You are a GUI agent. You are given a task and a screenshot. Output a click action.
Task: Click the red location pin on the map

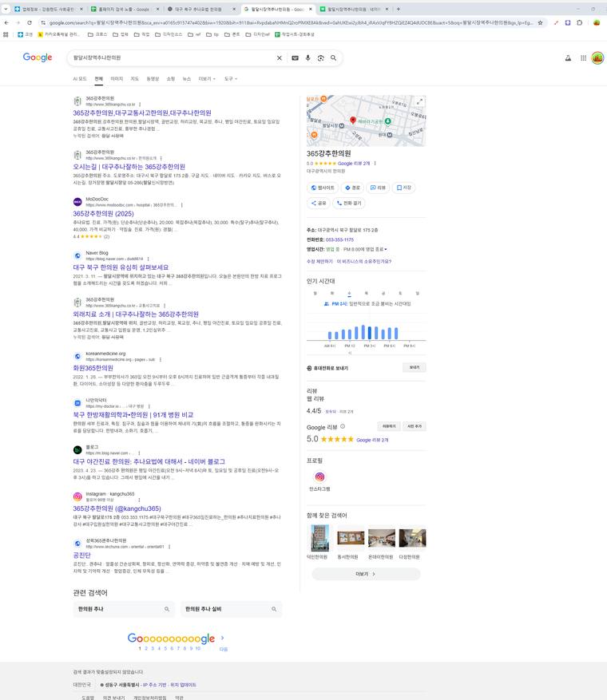(x=353, y=120)
